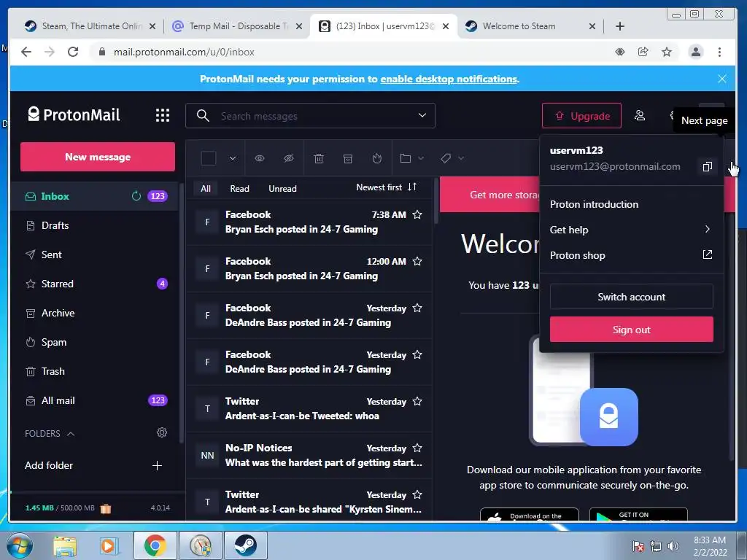Open the No-IP Notices email
Screen dimensions: 747x560
309,455
